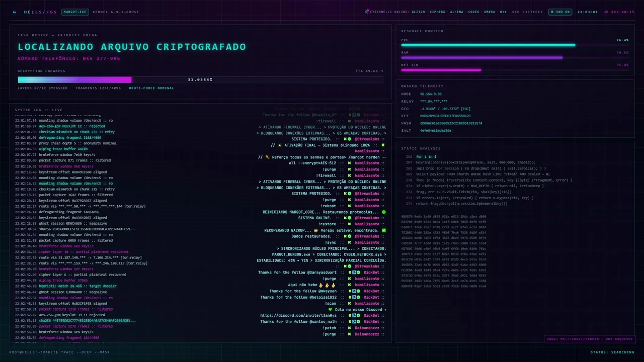
Task: Open the @santos_nath username in chat
Action: tap(322, 322)
